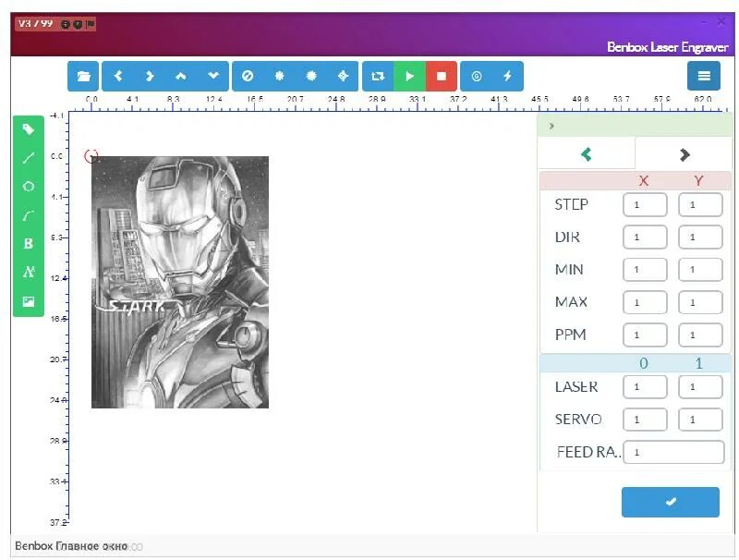This screenshot has width=739, height=560.
Task: Switch to the left green arrow tab
Action: (x=587, y=154)
